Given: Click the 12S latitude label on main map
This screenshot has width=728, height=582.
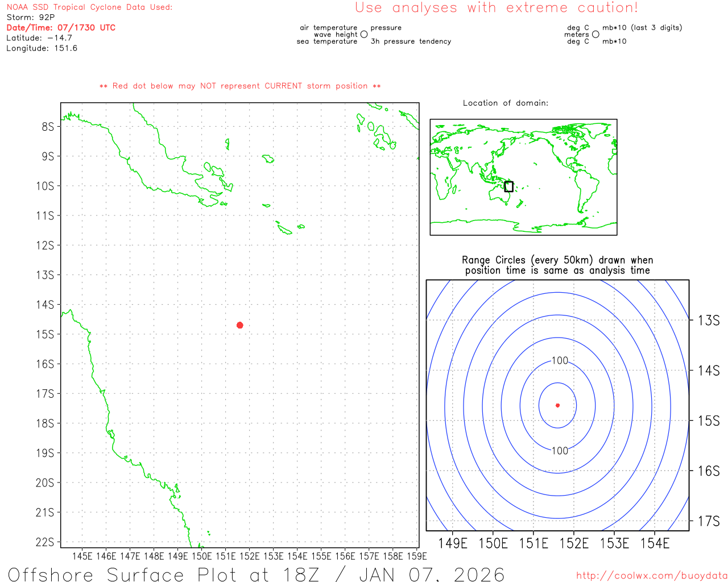Looking at the screenshot, I should pyautogui.click(x=45, y=246).
